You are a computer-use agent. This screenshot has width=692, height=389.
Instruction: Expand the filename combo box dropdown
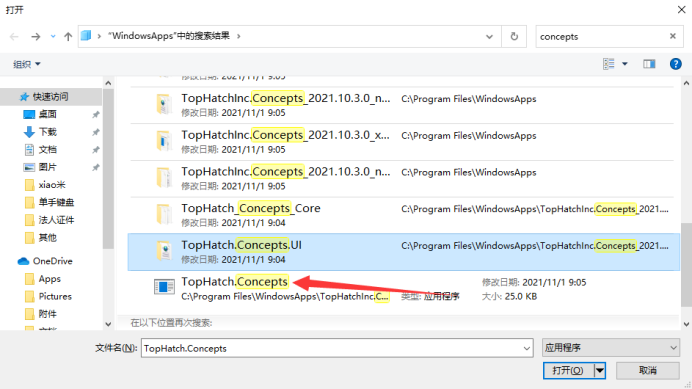pos(527,348)
